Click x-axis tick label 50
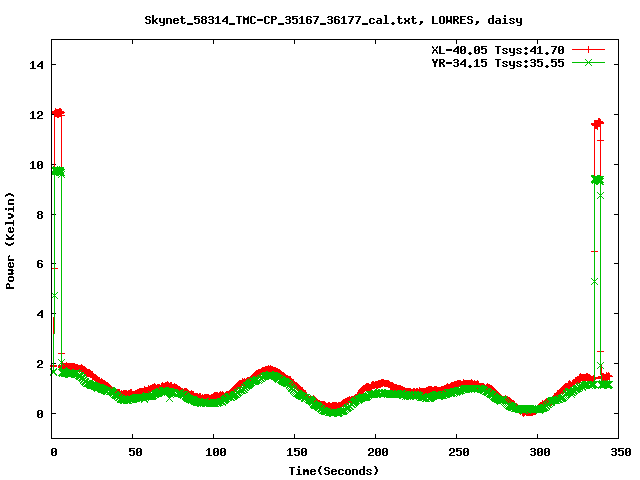This screenshot has width=640, height=480. (135, 452)
